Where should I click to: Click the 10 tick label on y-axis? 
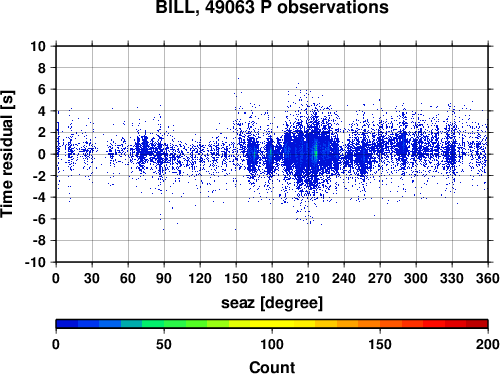click(x=38, y=46)
